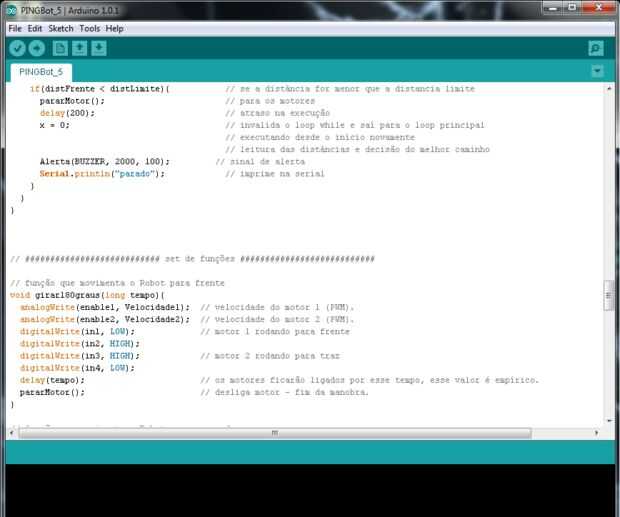Click 'Alerta(BUZZER, 2000, 100);' line
Screen dimensions: 620x517
[x=104, y=161]
